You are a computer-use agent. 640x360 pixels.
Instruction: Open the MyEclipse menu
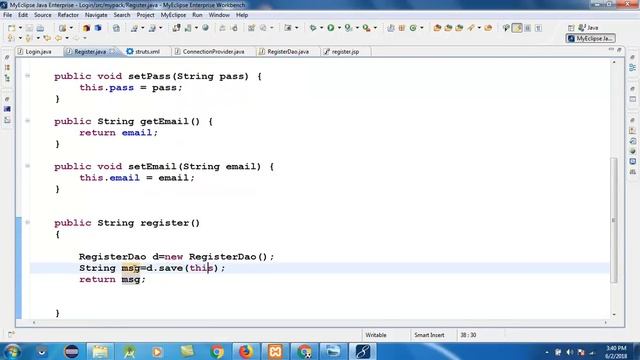point(173,15)
